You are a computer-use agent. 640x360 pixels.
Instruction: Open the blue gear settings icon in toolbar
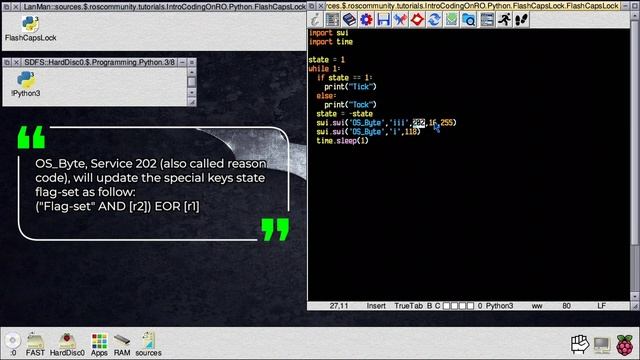[366, 19]
